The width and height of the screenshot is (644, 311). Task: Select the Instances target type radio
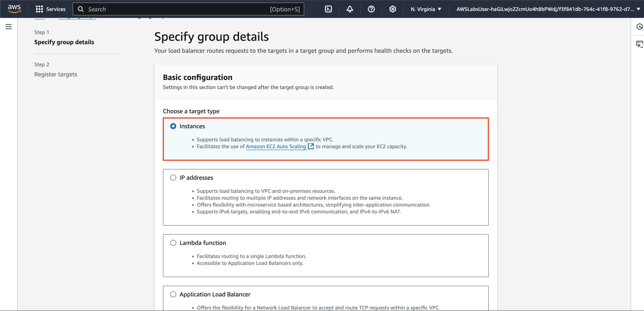173,126
